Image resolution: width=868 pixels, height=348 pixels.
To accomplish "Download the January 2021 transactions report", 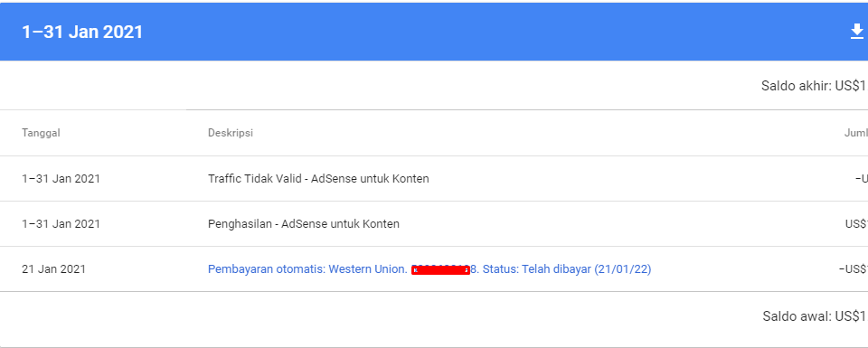I will 857,32.
